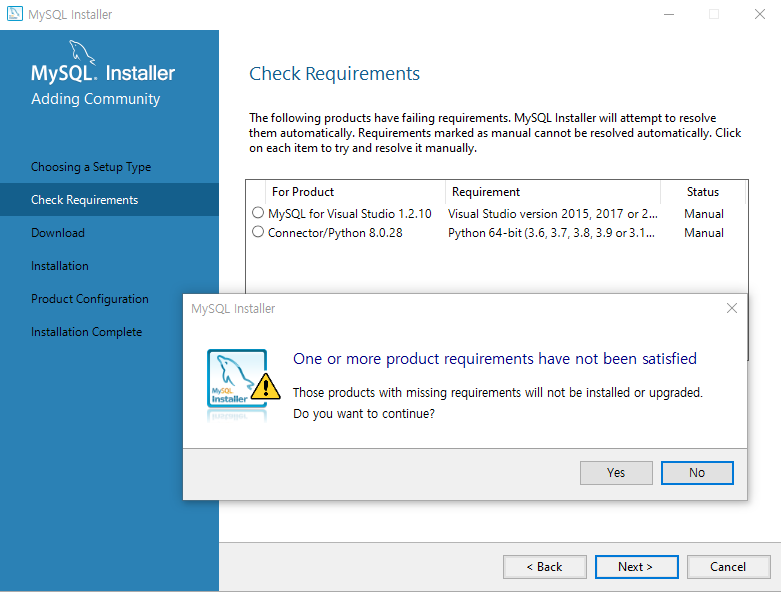Viewport: 781px width, 592px height.
Task: Go back with < Back button
Action: [544, 567]
